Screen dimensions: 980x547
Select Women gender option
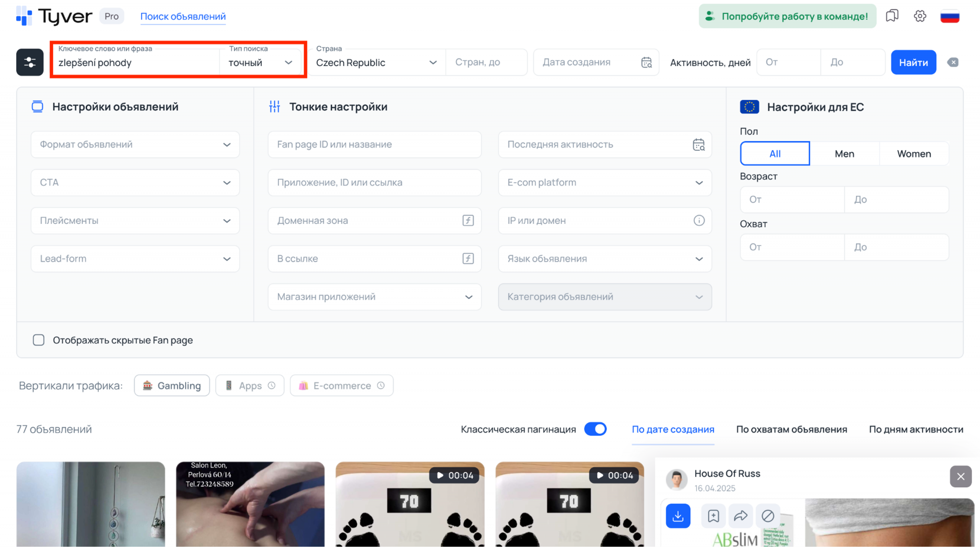click(x=913, y=153)
